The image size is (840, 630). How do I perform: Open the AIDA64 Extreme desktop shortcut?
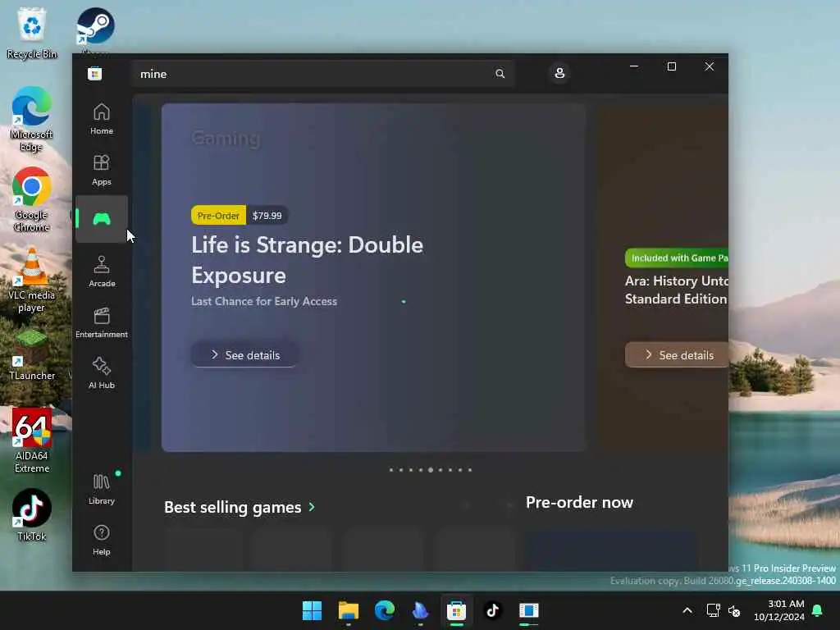(32, 441)
